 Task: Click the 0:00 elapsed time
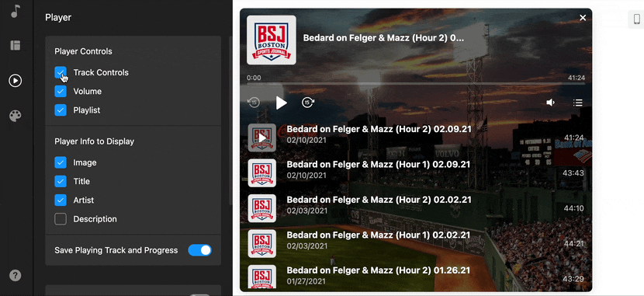pos(254,78)
